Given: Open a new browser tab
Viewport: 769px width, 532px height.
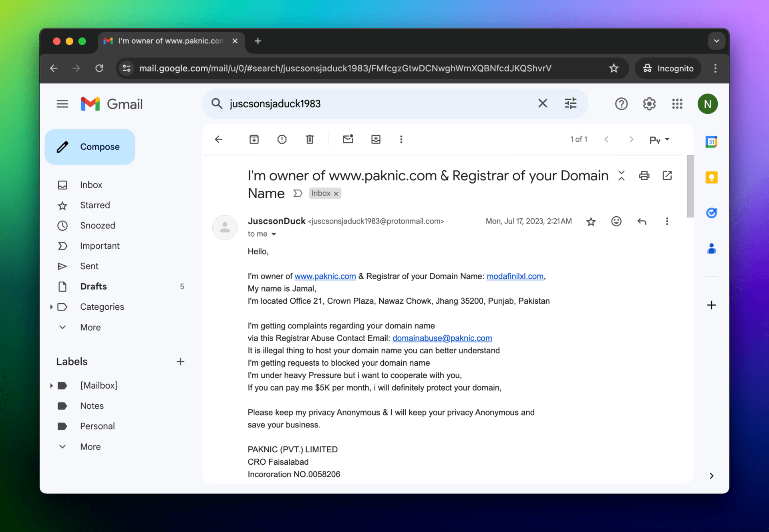Looking at the screenshot, I should tap(258, 41).
